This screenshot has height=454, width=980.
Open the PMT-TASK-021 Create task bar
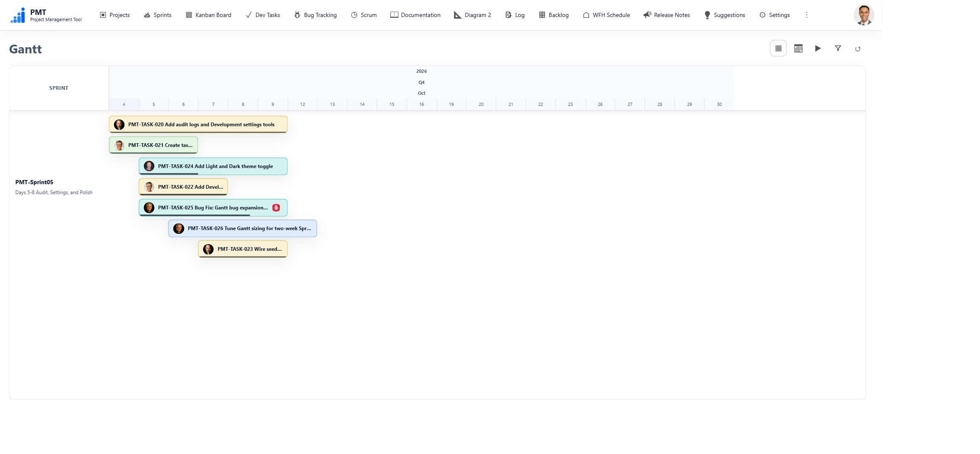click(x=153, y=145)
